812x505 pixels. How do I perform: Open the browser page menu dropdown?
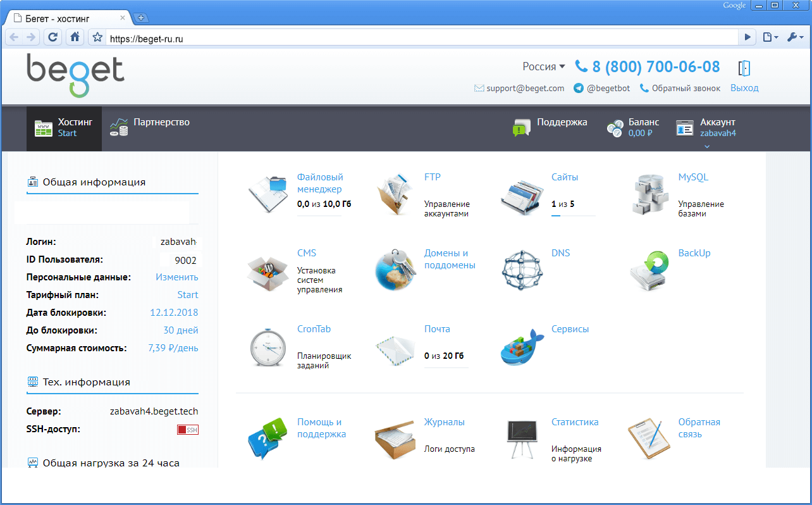[770, 37]
